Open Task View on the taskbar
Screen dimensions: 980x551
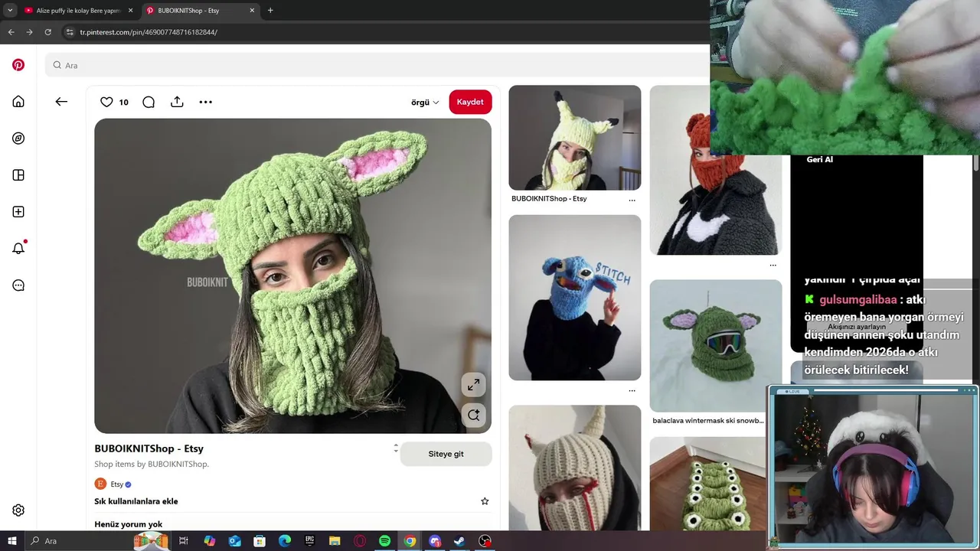tap(184, 541)
